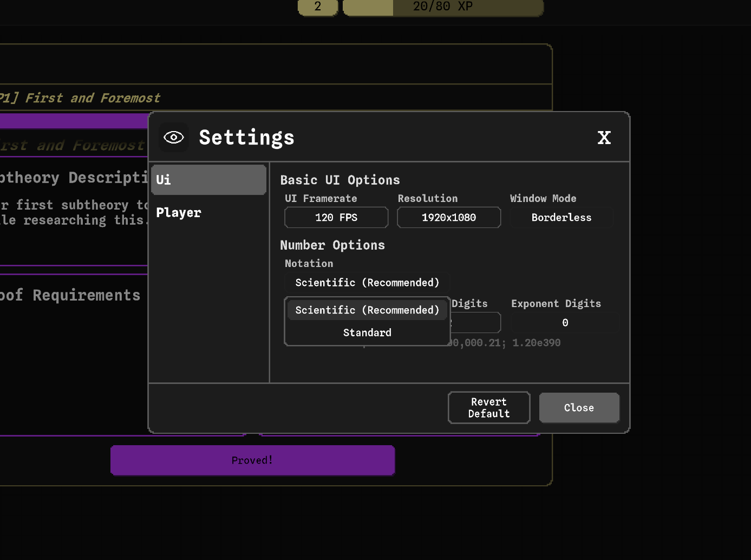The width and height of the screenshot is (751, 560).
Task: Click the purple Proved! button
Action: (252, 460)
